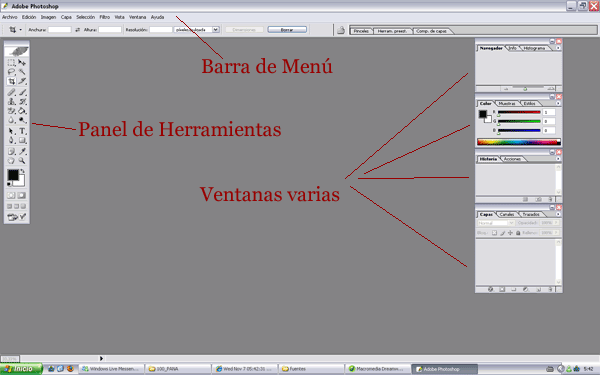Choose the Paint Bucket tool

[22, 111]
